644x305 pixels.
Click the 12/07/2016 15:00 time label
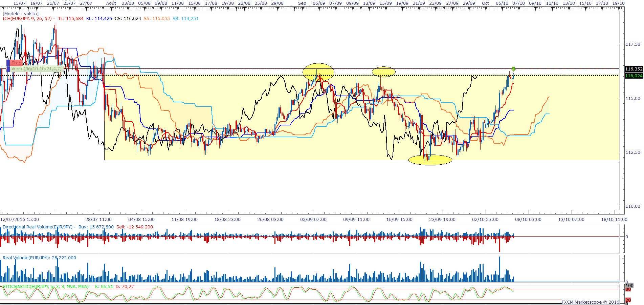(x=20, y=220)
